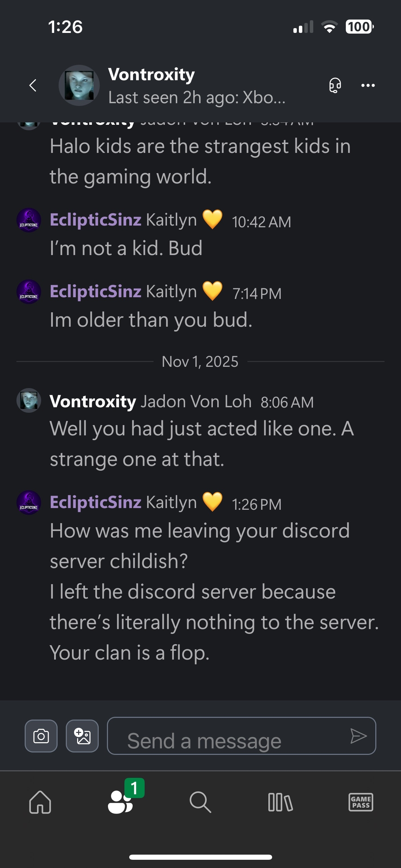Tap EclipticSinz avatar on 1:26 PM message
Viewport: 401px width, 868px height.
29,503
